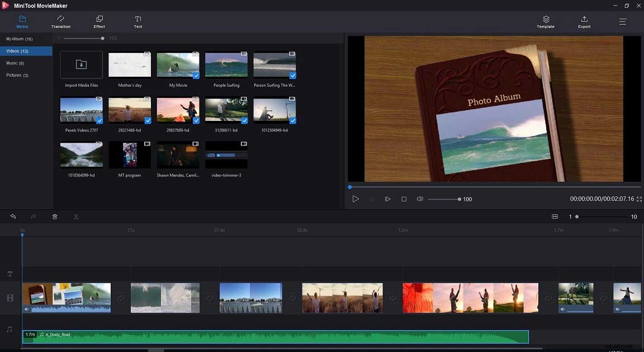Undo the last action

(13, 217)
